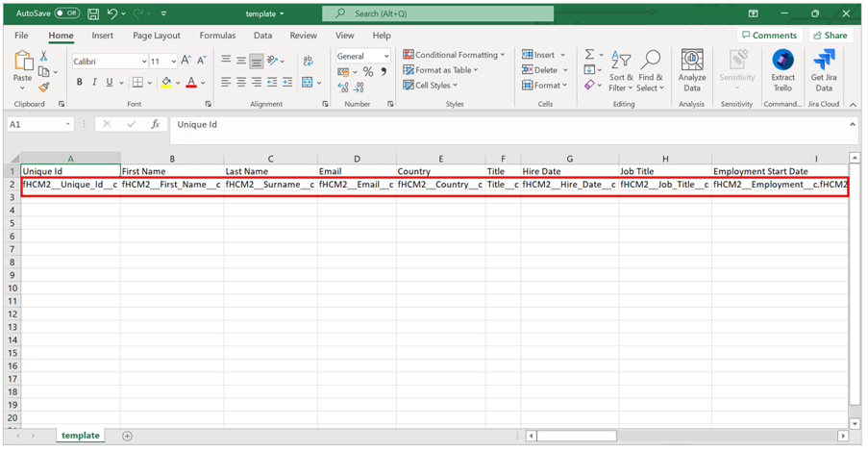Toggle Italic formatting
The height and width of the screenshot is (452, 868).
click(94, 82)
